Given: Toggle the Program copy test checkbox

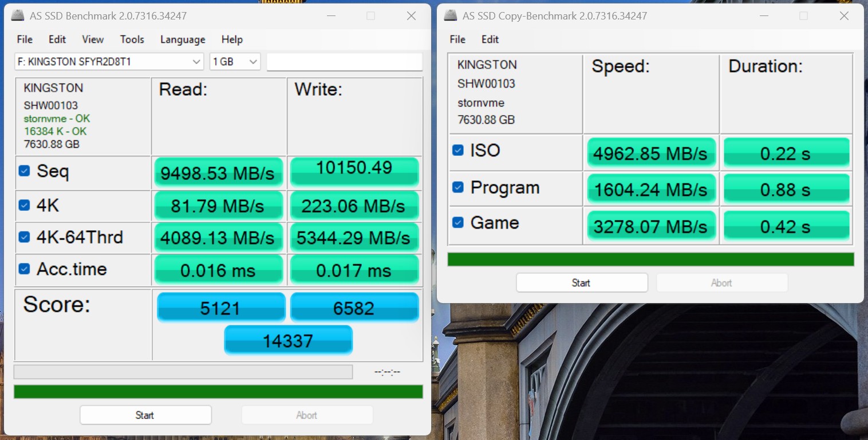Looking at the screenshot, I should click(458, 187).
